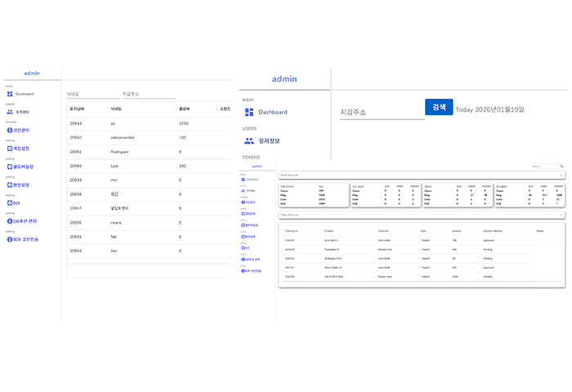
Task: Select user row 20940 Leal
Action: click(150, 167)
